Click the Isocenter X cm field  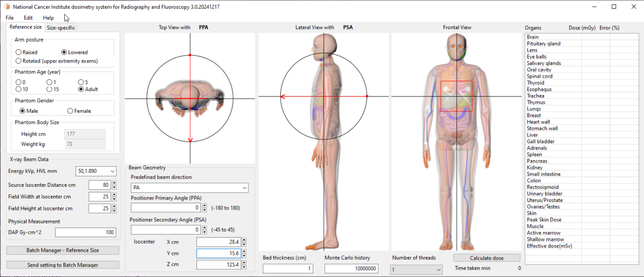pos(219,242)
